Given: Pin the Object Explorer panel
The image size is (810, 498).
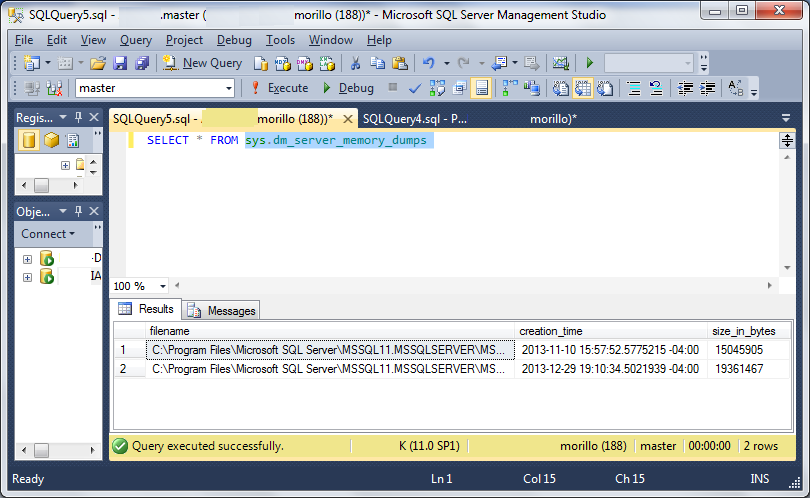Looking at the screenshot, I should coord(79,211).
